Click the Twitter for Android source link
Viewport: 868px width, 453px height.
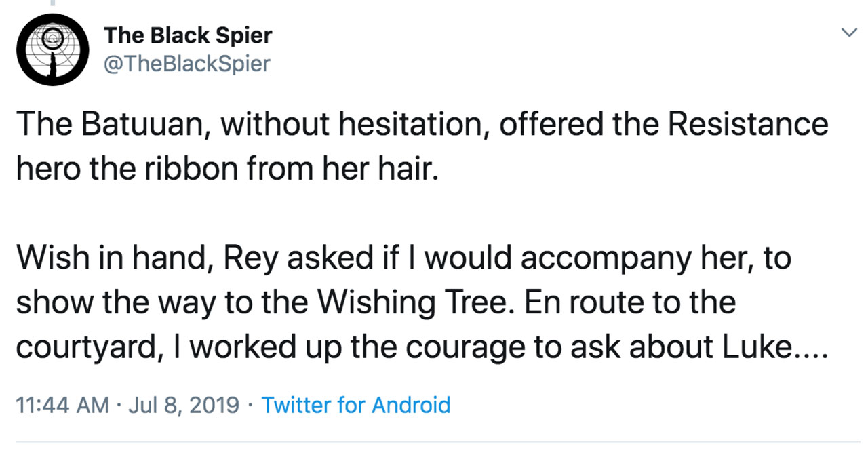tap(356, 406)
